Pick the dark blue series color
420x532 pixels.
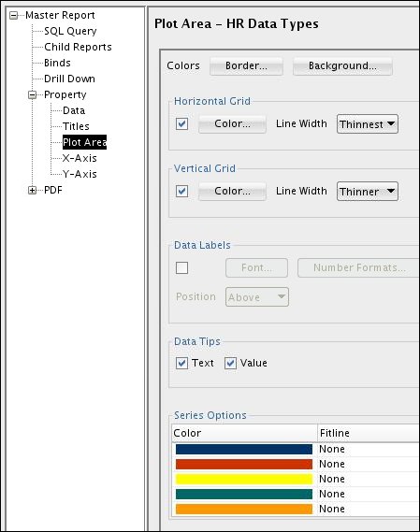click(x=244, y=449)
